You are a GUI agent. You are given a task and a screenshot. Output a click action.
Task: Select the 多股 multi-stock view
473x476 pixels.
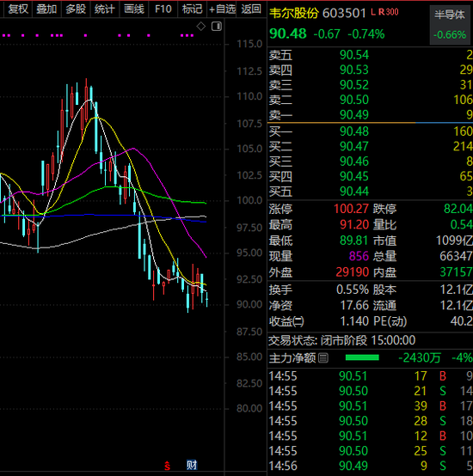(76, 9)
